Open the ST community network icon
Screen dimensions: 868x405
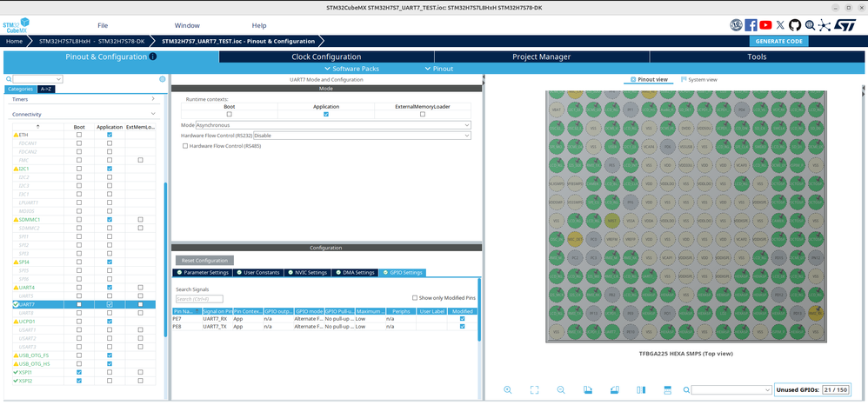pos(825,25)
